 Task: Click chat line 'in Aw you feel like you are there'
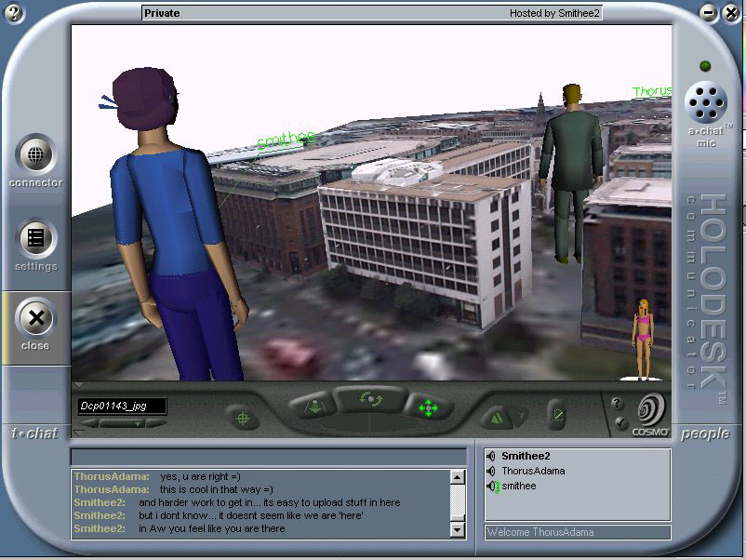(212, 528)
